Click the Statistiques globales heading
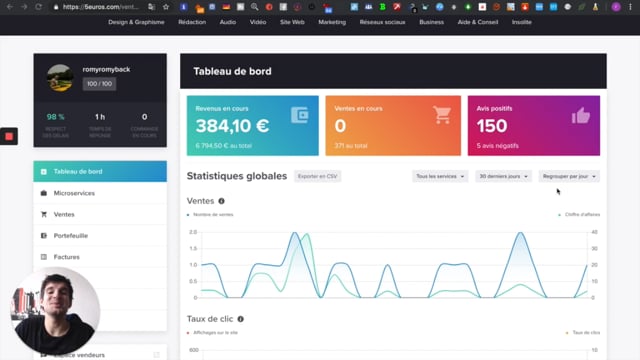This screenshot has width=640, height=360. click(x=237, y=176)
